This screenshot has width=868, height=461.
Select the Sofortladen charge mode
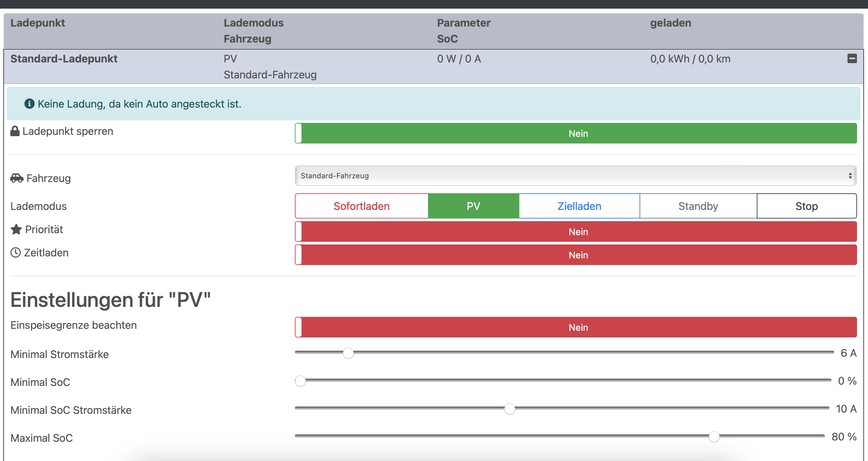362,206
